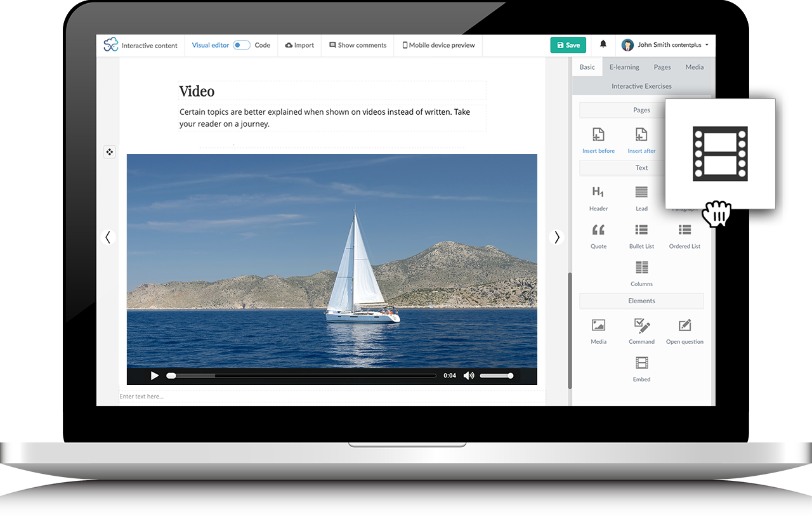
Task: Select the Bullet List element
Action: pyautogui.click(x=641, y=235)
